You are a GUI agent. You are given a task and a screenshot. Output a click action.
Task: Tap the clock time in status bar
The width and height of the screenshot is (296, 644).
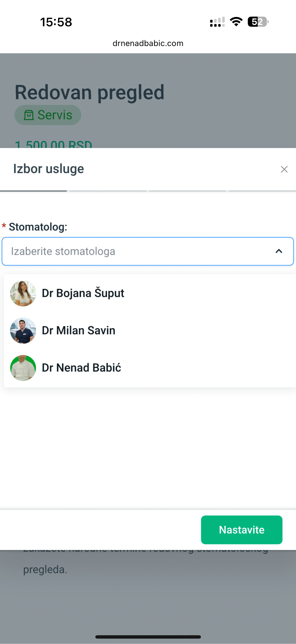point(56,22)
